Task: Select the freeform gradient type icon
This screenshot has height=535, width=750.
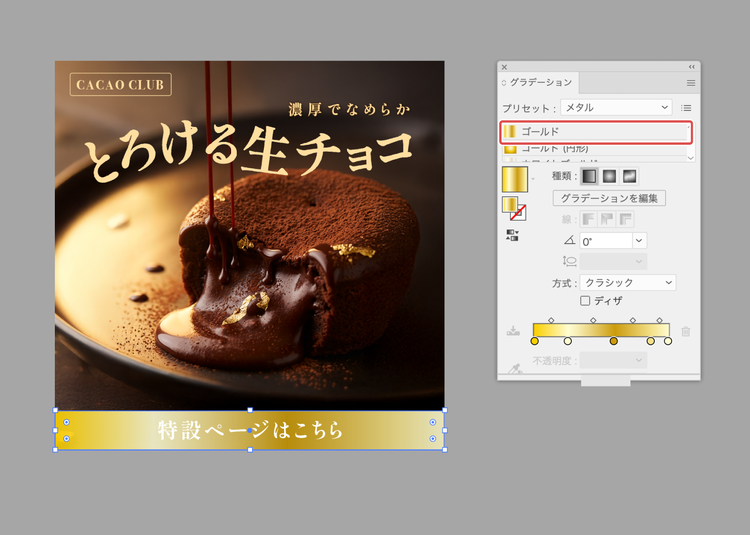Action: [x=629, y=176]
